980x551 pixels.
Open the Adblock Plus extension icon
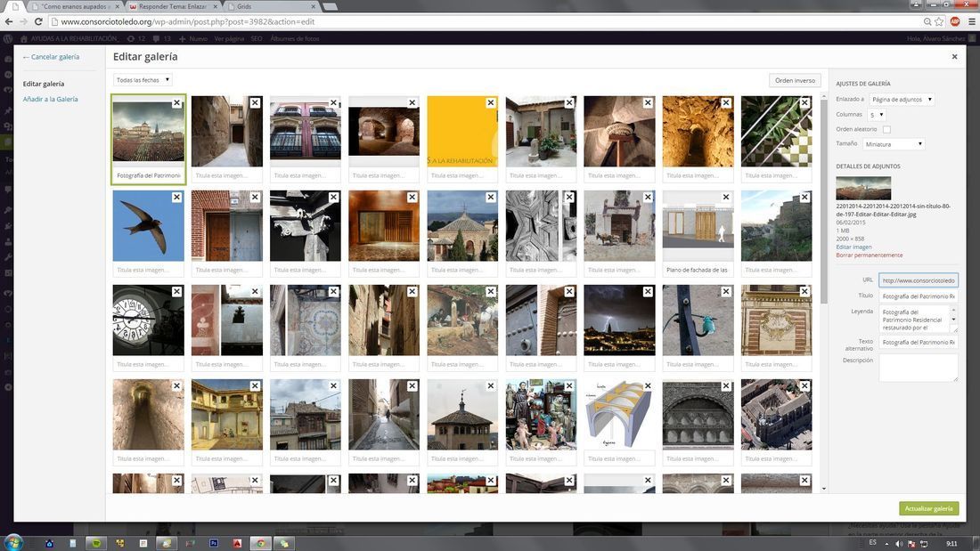tap(955, 22)
